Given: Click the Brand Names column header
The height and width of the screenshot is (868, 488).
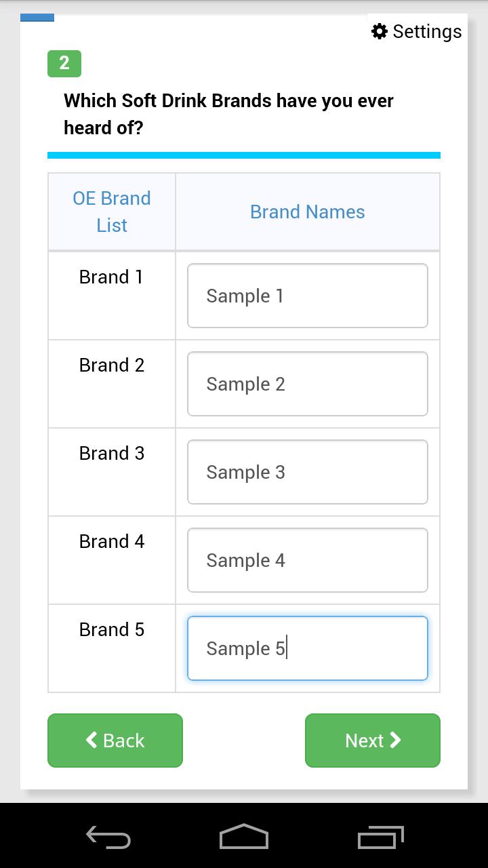Looking at the screenshot, I should 307,212.
